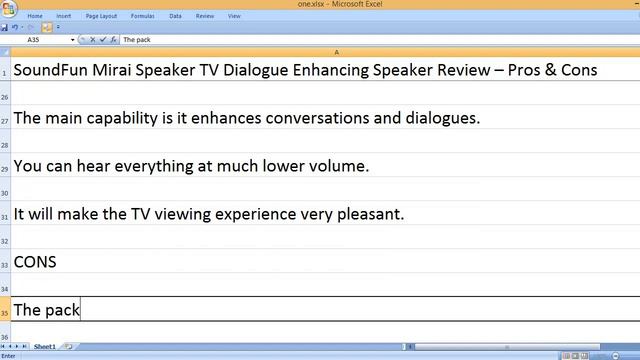640x360 pixels.
Task: Select row 33 header
Action: click(x=5, y=261)
